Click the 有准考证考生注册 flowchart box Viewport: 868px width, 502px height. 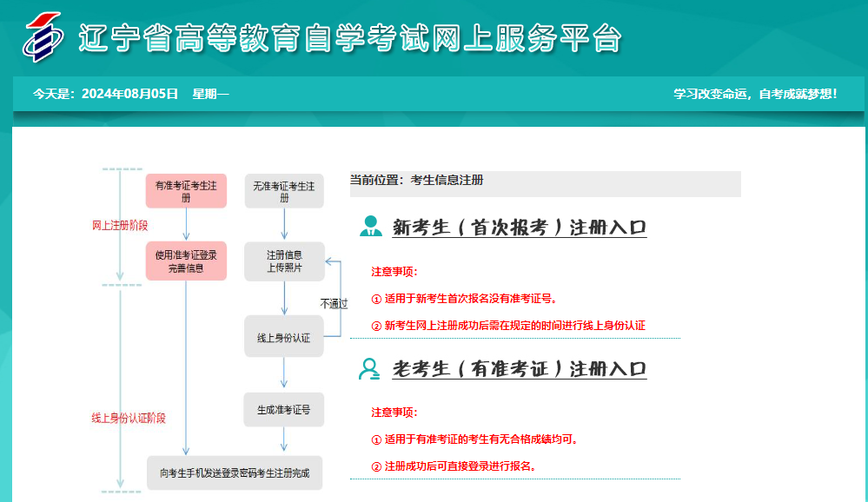[x=186, y=191]
